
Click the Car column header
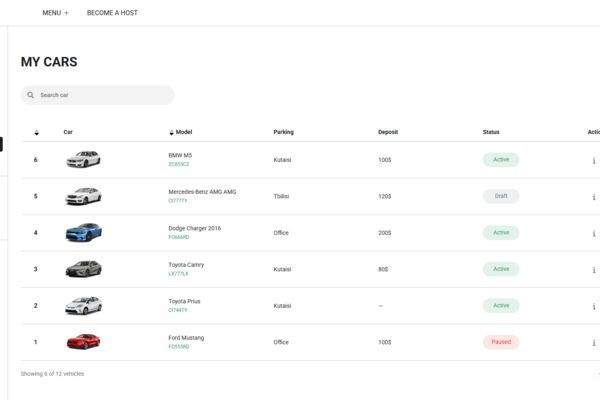pyautogui.click(x=68, y=132)
